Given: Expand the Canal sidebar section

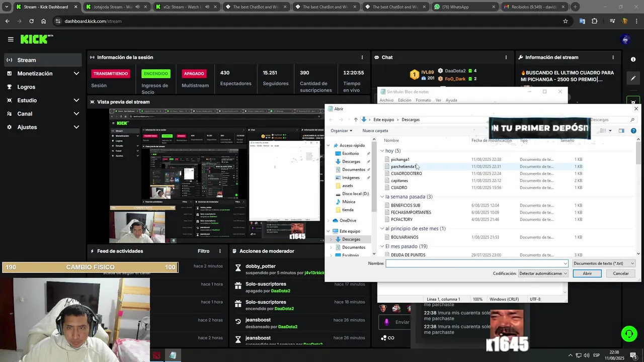Looking at the screenshot, I should (x=76, y=114).
